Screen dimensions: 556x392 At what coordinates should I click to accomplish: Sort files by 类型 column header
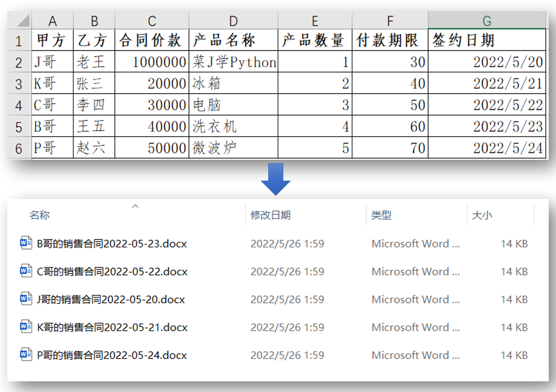pos(381,215)
